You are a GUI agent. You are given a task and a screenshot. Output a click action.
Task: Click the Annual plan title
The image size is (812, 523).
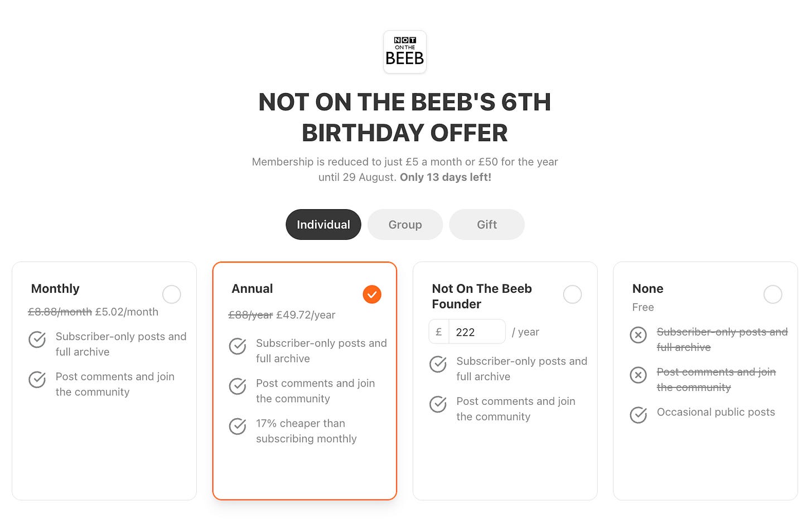tap(252, 289)
